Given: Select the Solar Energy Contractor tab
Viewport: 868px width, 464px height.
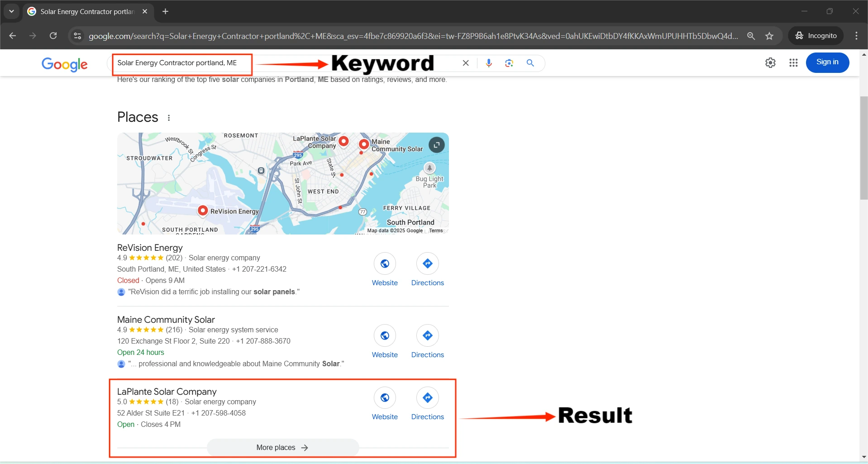Looking at the screenshot, I should coord(87,11).
